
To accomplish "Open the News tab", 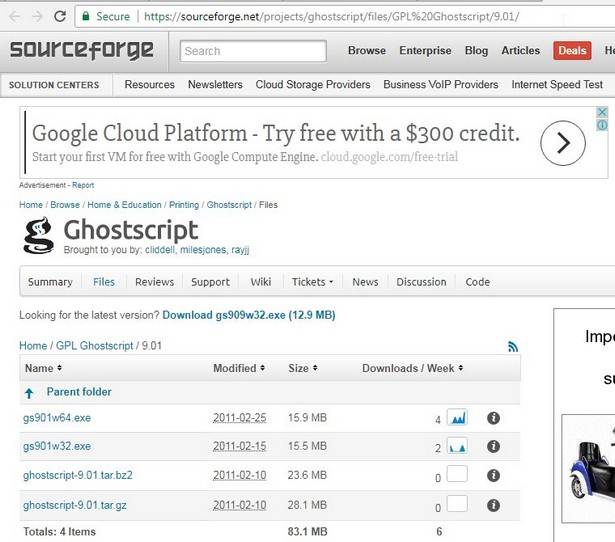I will 365,282.
